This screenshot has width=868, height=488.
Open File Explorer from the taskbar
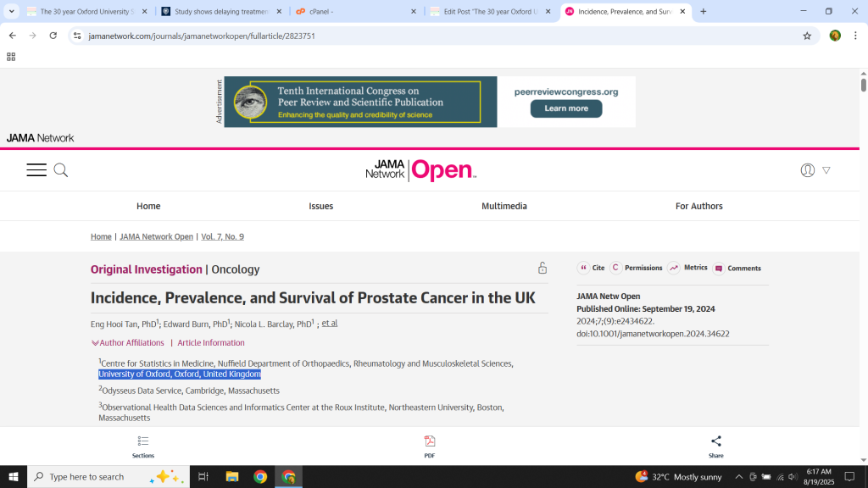coord(231,477)
